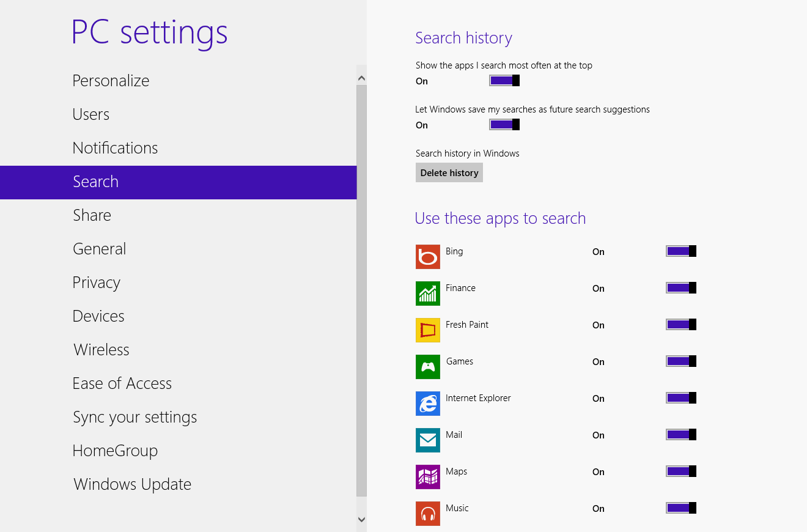Screen dimensions: 807x532
Task: Click the Mail envelope icon
Action: coord(428,440)
